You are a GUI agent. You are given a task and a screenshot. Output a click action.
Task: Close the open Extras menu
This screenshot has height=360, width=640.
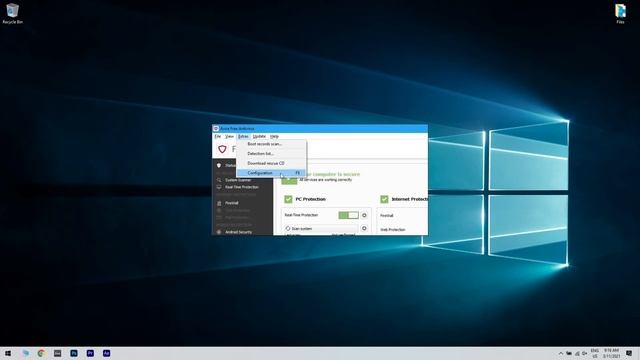coord(243,136)
